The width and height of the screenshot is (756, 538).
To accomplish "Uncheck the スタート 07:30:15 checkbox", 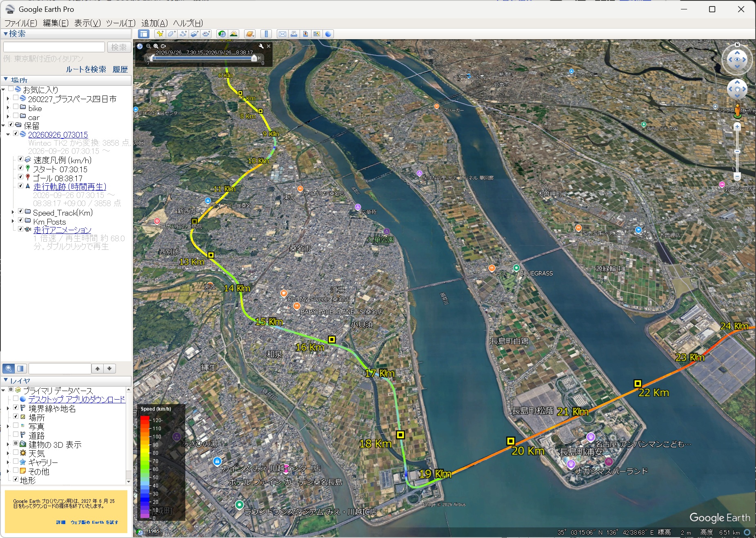I will click(20, 168).
